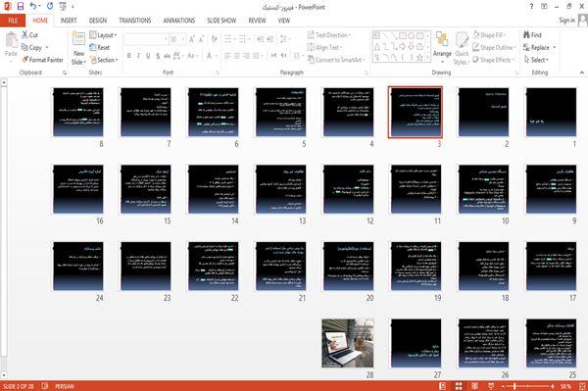Toggle center text alignment
Screen dimensions: 588x391
237,56
